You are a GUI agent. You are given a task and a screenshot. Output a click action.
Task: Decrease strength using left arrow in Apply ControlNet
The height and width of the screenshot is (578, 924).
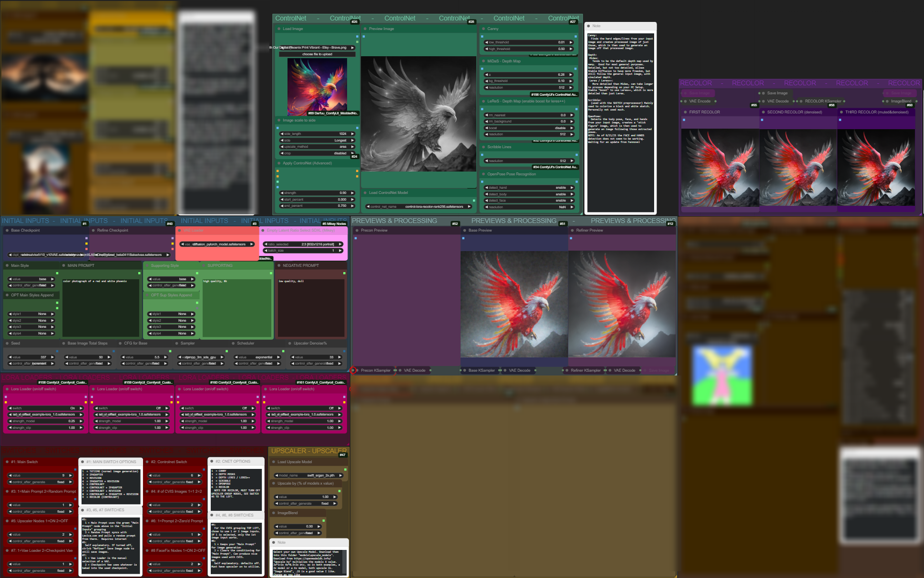pos(282,193)
